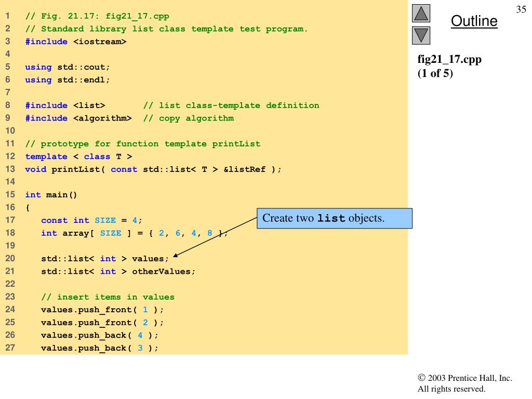Click 'values.push_front( 2 );' line
Screen dimensions: 532x399
(102, 322)
